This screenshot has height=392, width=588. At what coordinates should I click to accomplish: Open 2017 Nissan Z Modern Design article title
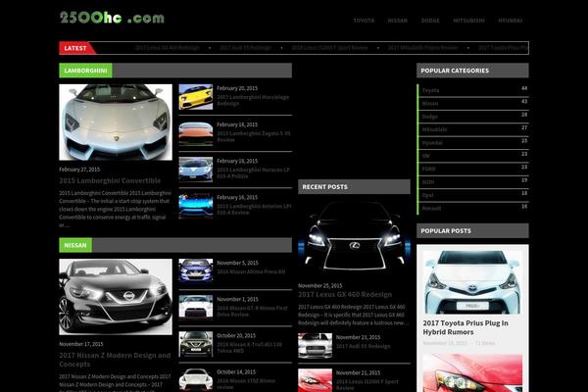pyautogui.click(x=115, y=360)
